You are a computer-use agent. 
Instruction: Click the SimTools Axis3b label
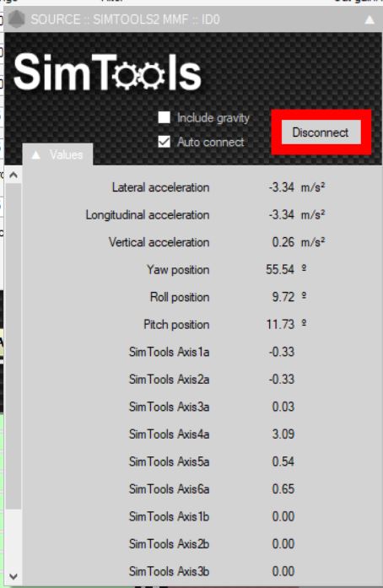tap(170, 571)
